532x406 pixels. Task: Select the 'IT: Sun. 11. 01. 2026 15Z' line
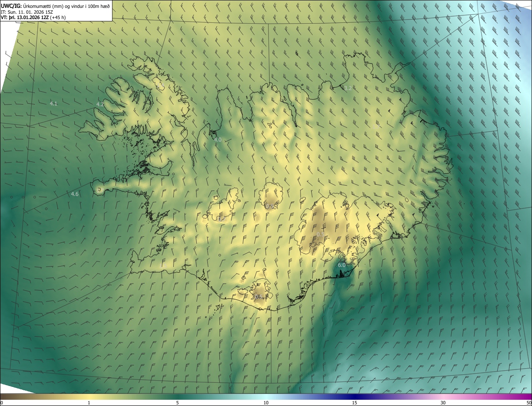coord(27,12)
